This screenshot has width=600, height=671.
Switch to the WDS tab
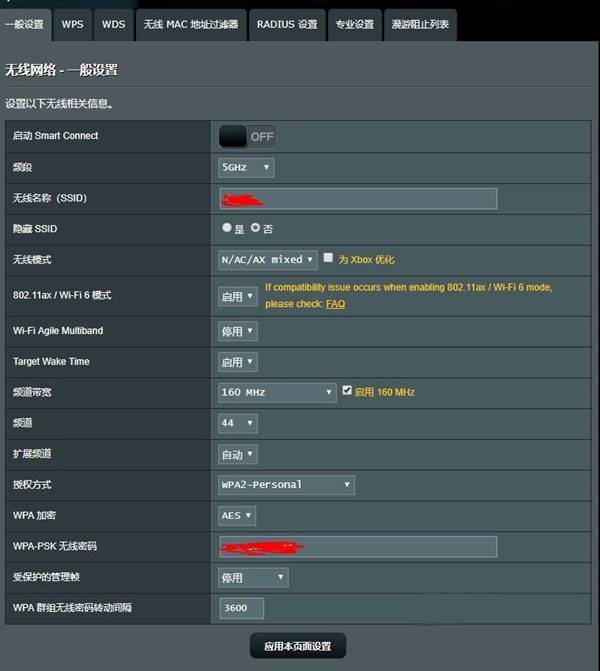coord(113,24)
